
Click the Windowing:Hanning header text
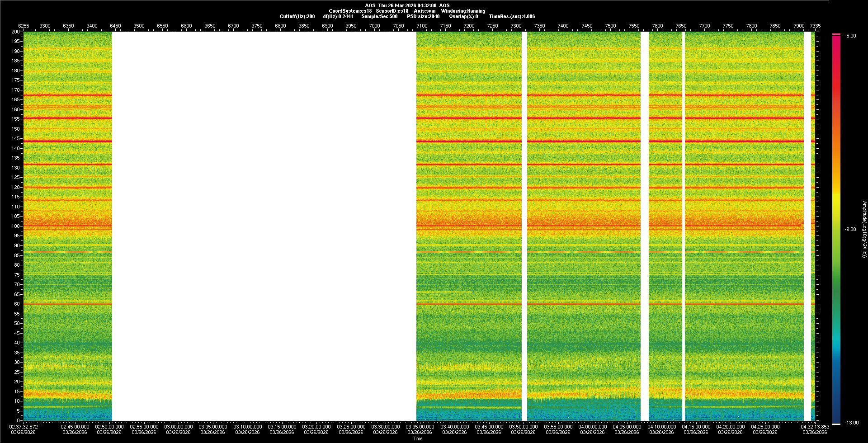click(463, 11)
